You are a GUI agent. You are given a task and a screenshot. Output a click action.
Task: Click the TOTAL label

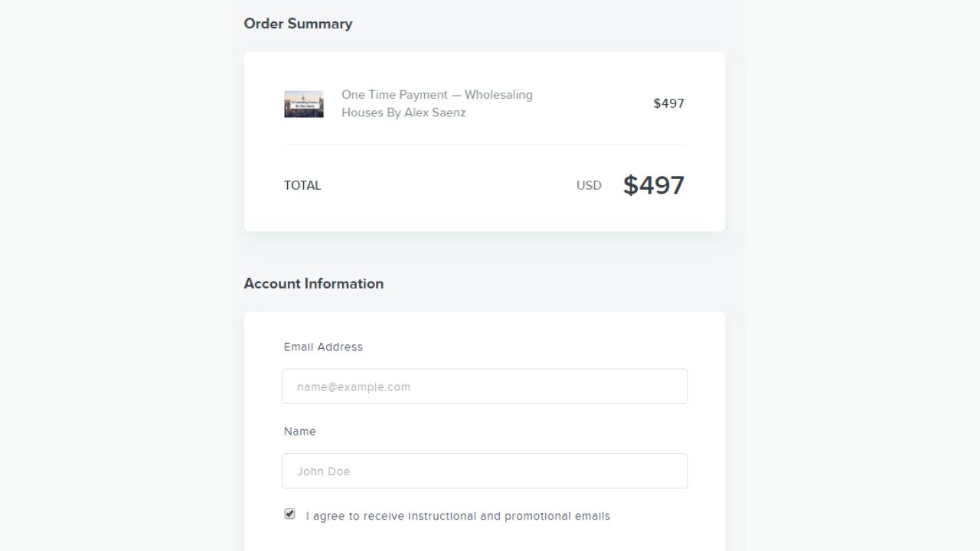302,185
